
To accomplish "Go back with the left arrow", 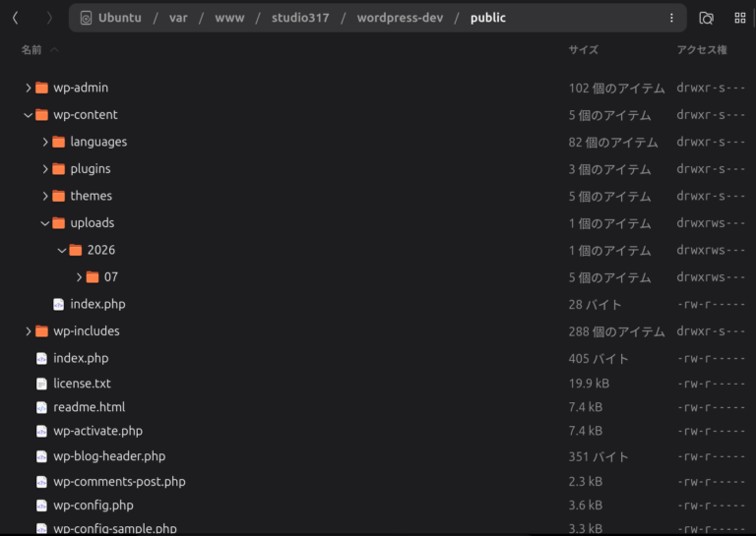I will 16,19.
